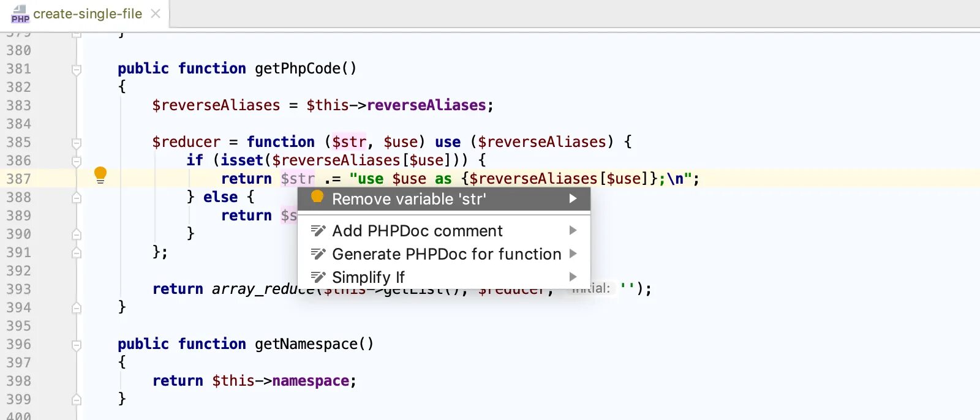The height and width of the screenshot is (420, 980).
Task: Click the pencil icon beside Add PHPDoc comment
Action: pyautogui.click(x=318, y=231)
